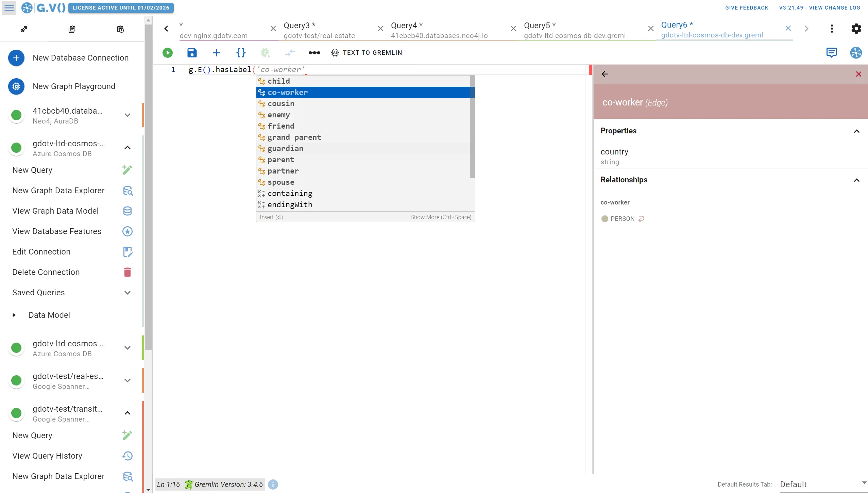Choose 'spouse' from the suggestions
Screen dimensions: 868x493
pos(363,182)
